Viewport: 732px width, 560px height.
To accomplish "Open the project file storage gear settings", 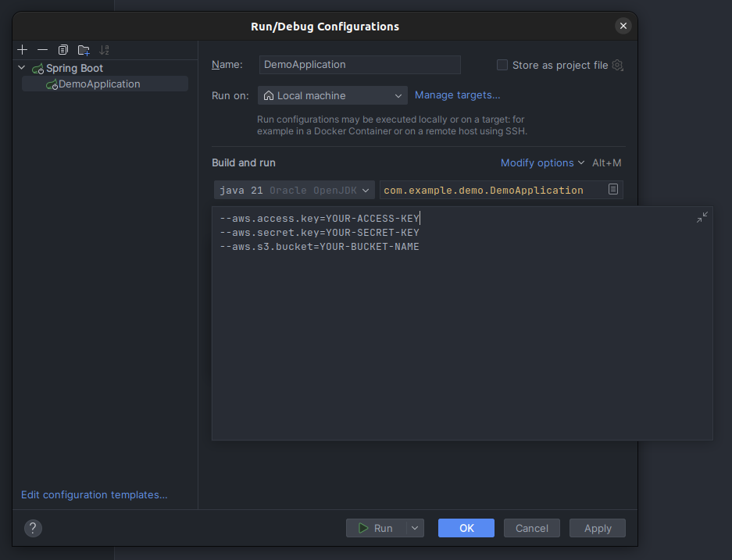I will point(618,65).
